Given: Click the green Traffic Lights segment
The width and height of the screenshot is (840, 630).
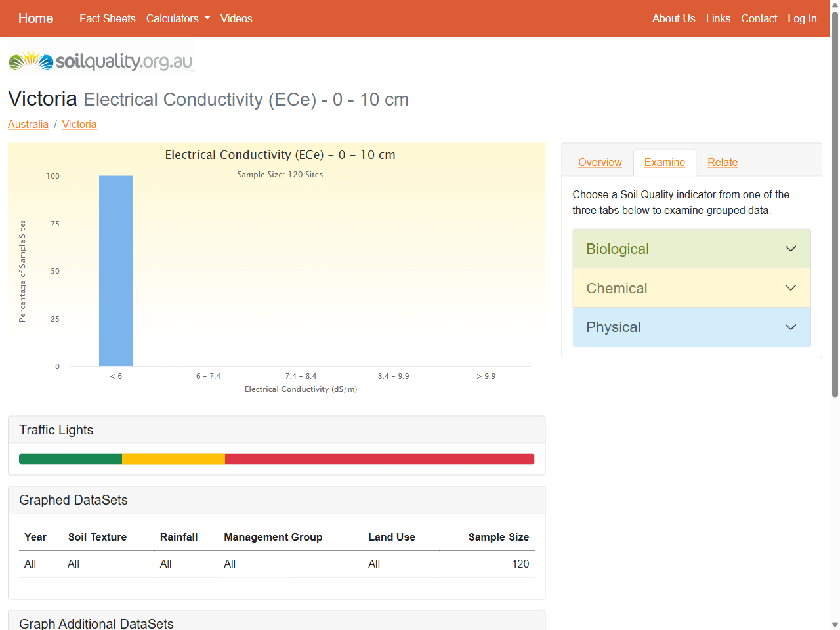Looking at the screenshot, I should click(x=70, y=459).
